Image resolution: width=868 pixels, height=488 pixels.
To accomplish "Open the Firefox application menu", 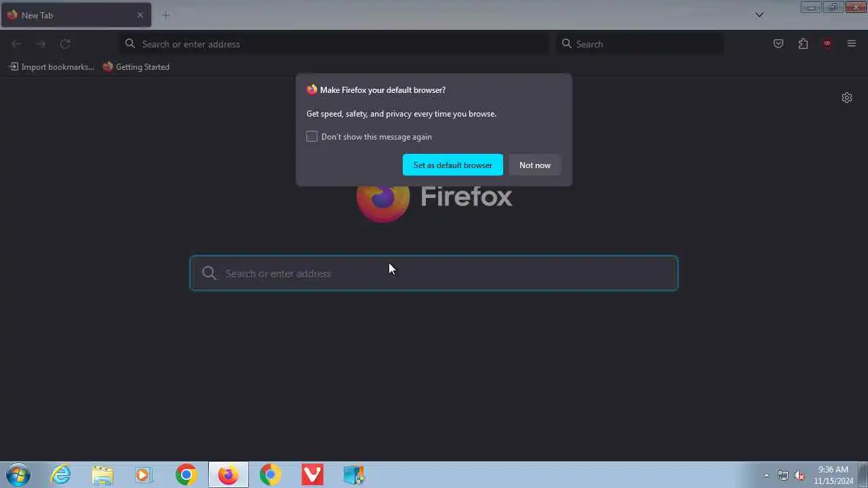I will click(852, 44).
